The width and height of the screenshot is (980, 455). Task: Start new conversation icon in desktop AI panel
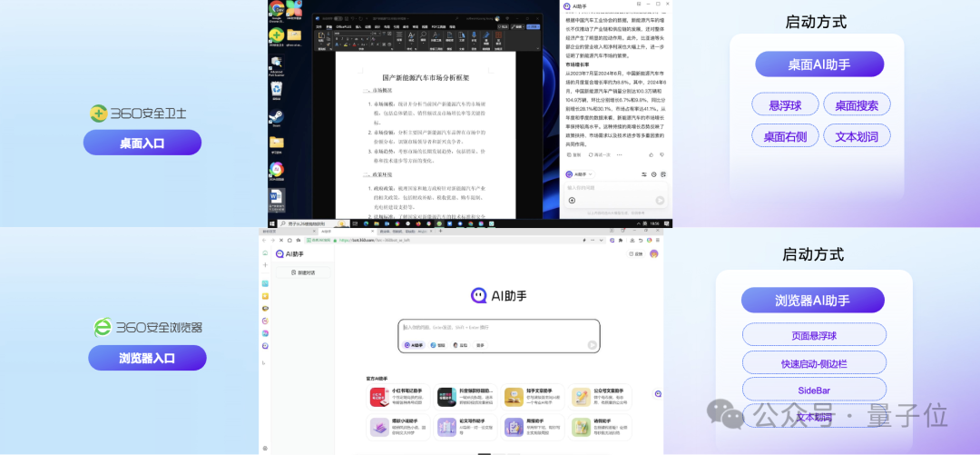(x=663, y=174)
